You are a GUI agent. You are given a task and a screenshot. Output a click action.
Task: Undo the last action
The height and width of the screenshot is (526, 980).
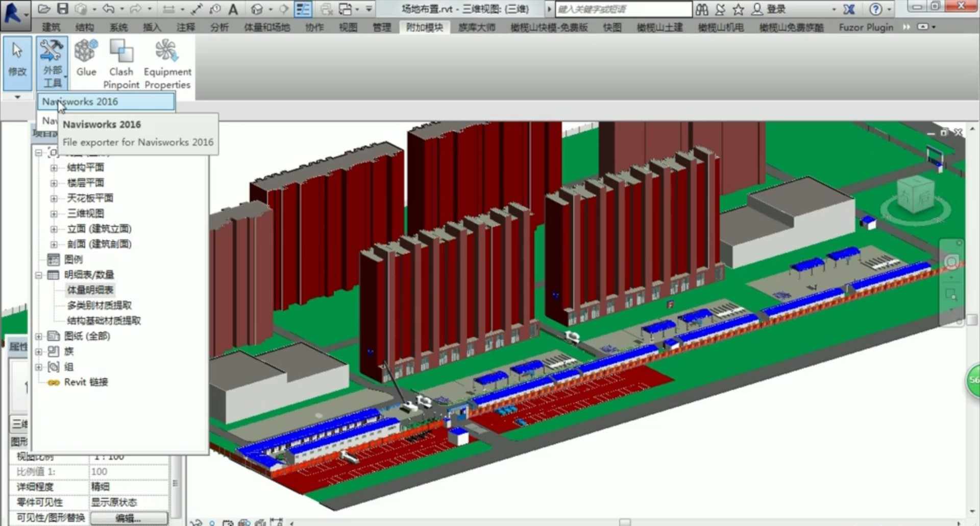point(107,9)
